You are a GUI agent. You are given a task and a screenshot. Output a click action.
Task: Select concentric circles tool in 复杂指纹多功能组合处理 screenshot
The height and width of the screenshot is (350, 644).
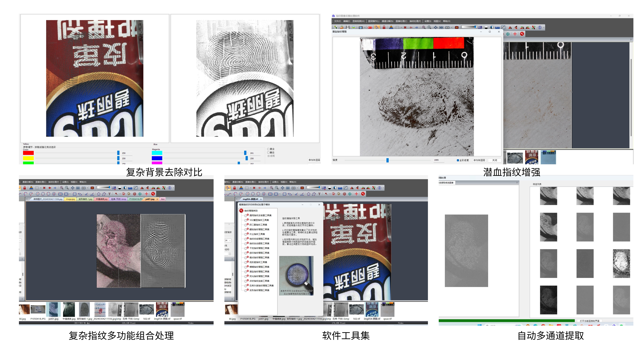click(x=54, y=194)
